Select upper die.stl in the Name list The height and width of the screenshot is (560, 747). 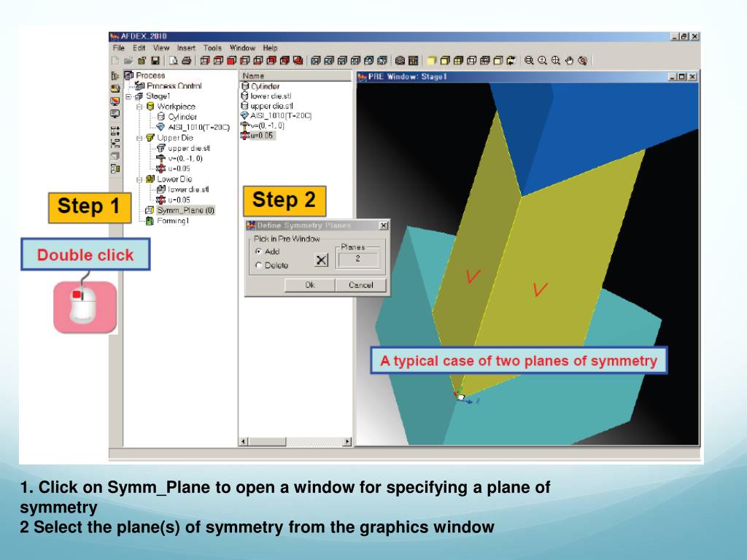tap(271, 106)
